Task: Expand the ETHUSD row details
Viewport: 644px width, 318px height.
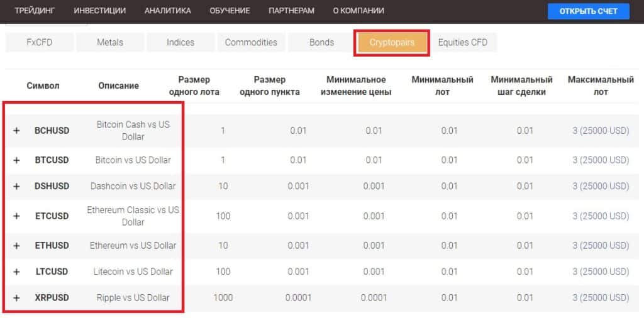Action: 17,246
